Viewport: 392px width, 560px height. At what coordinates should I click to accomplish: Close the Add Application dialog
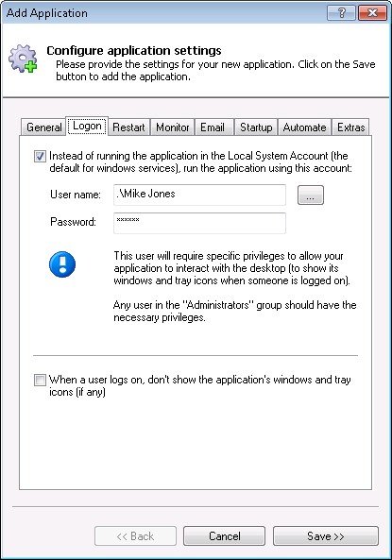[x=372, y=13]
